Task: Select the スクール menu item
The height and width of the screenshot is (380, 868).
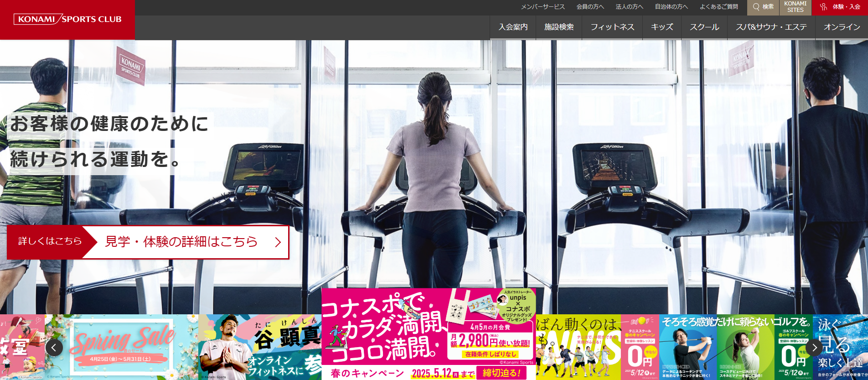Action: (704, 27)
